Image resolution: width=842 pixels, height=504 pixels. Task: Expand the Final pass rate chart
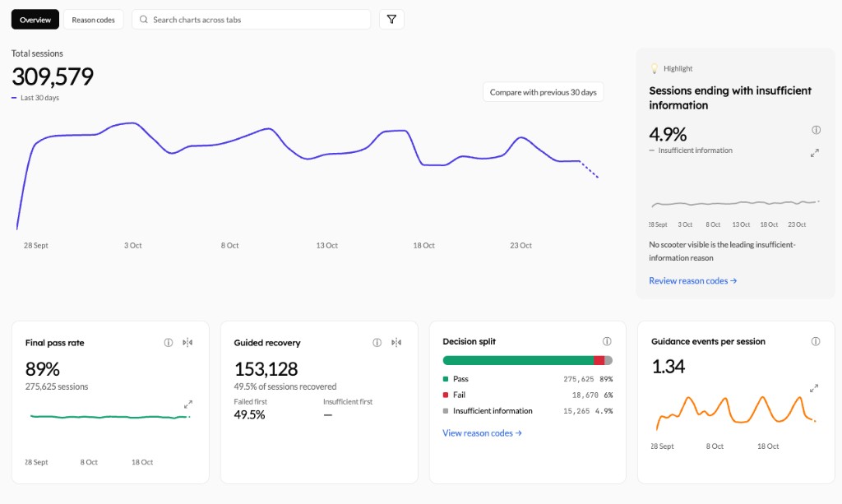tap(188, 405)
